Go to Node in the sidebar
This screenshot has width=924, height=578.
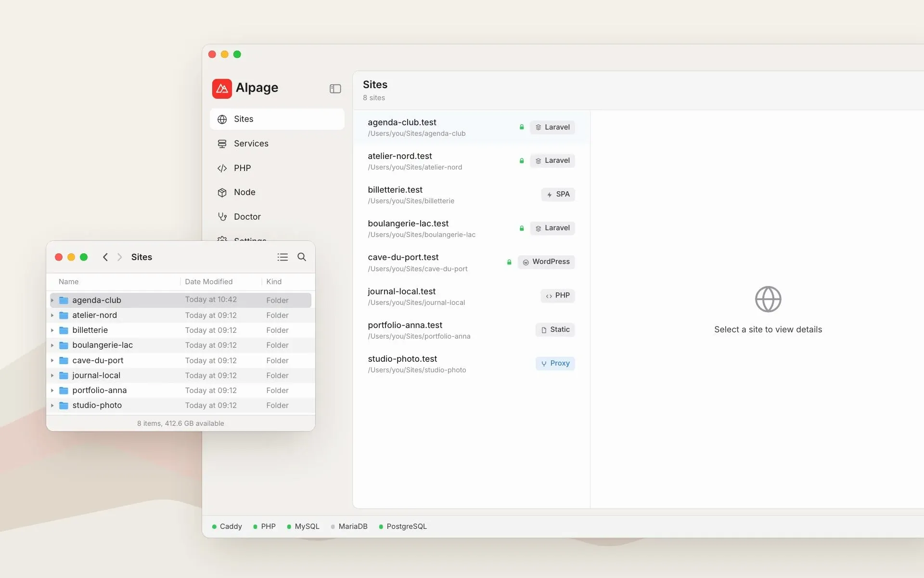click(277, 192)
